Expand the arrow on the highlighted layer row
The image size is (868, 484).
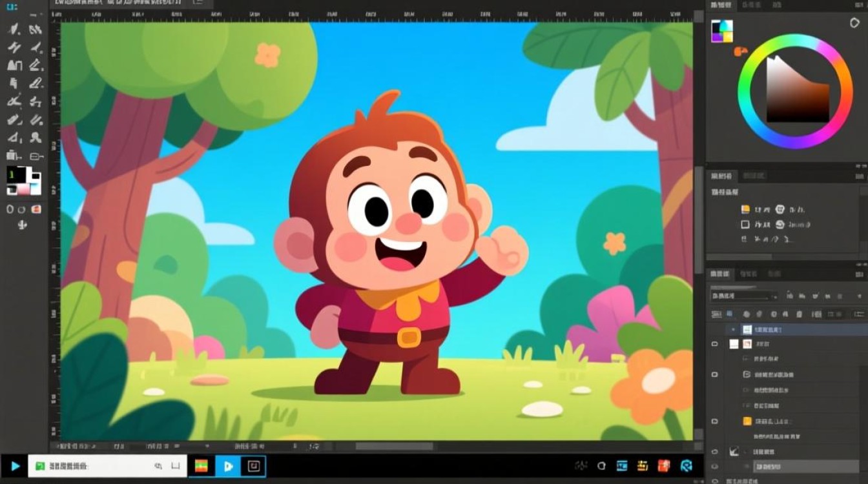[x=732, y=329]
